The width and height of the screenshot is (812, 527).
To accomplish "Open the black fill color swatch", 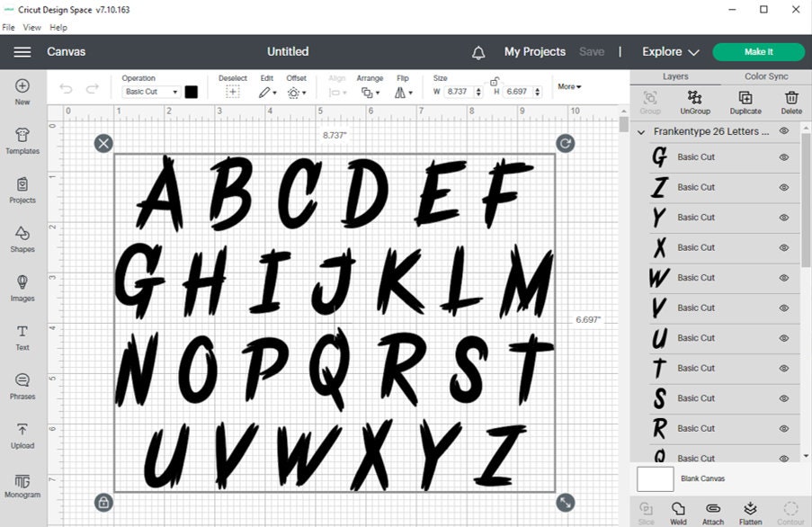I will pyautogui.click(x=191, y=91).
